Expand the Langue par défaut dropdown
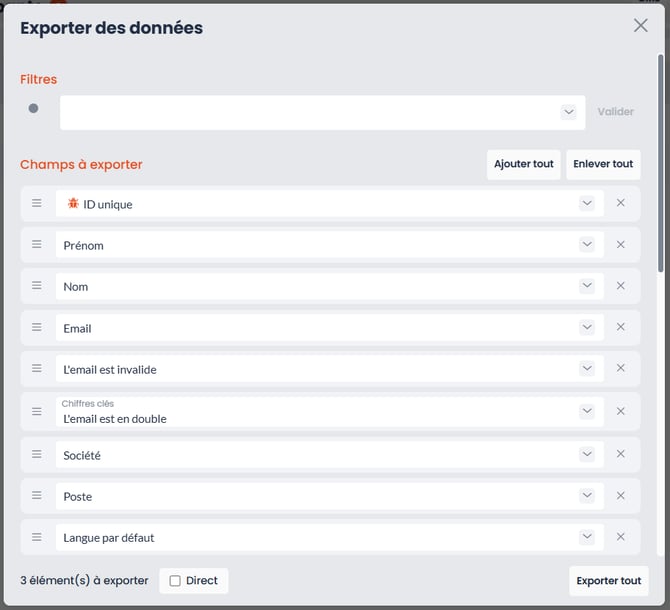This screenshot has width=670, height=610. [x=587, y=537]
